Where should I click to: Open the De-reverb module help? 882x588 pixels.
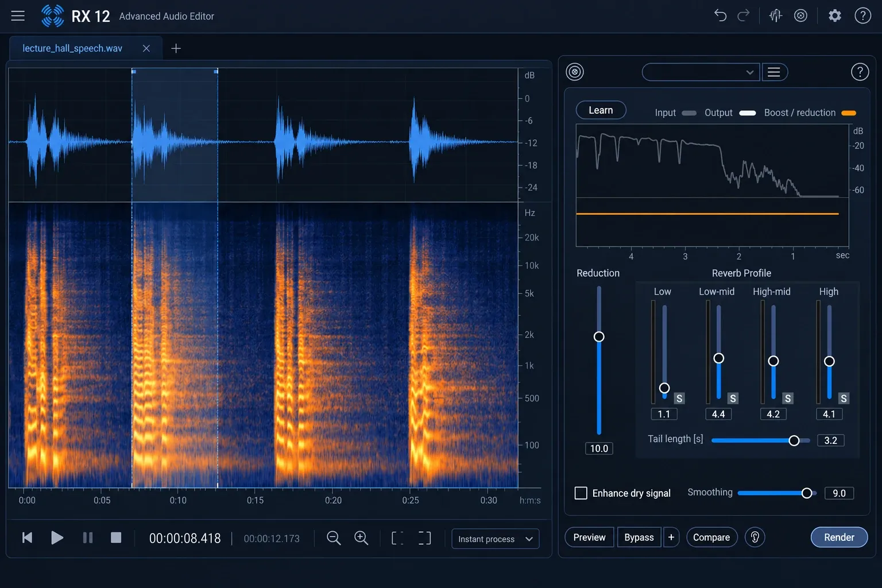[860, 72]
